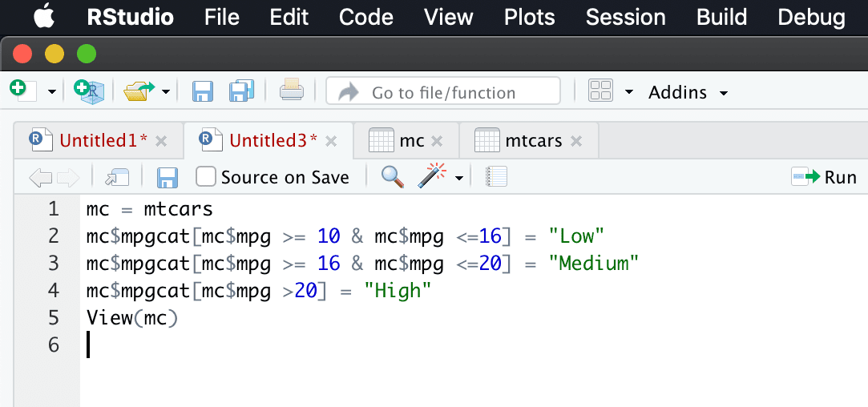Focus the Go to file/function field

coord(443,91)
